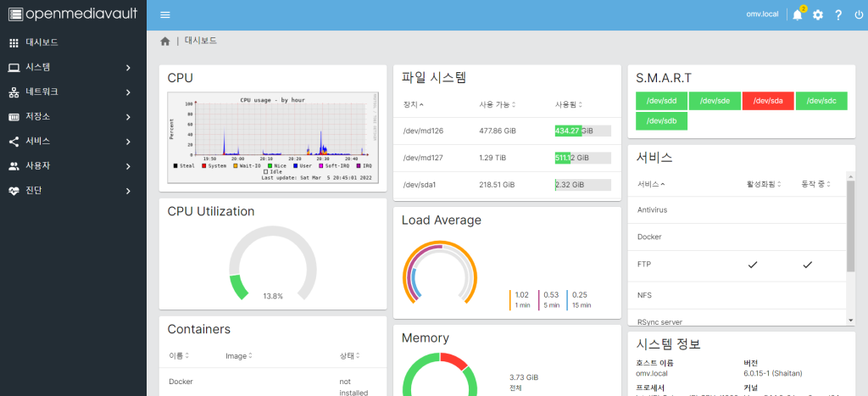This screenshot has width=868, height=396.
Task: Click the /dev/sdb S.M.A.R.T badge
Action: click(x=661, y=120)
